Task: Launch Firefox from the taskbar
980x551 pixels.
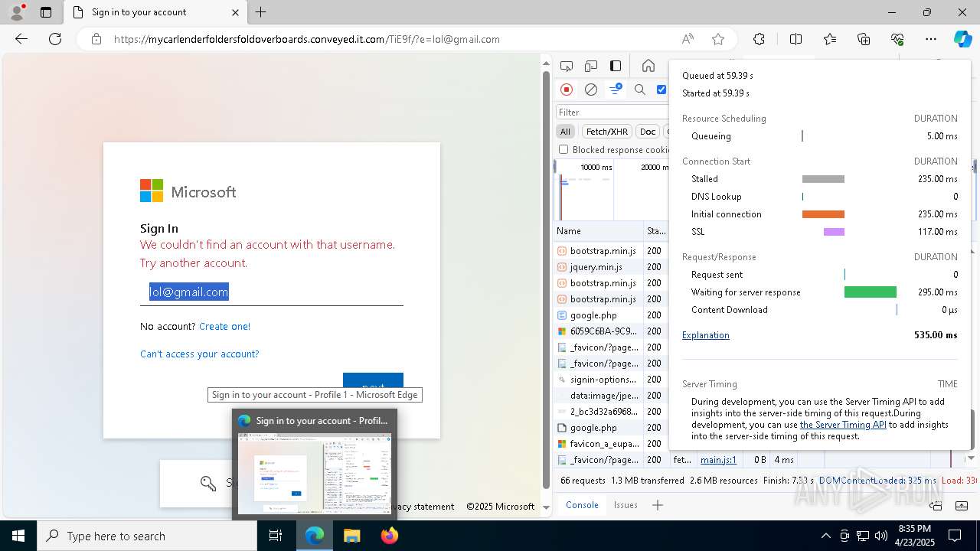Action: (x=389, y=536)
